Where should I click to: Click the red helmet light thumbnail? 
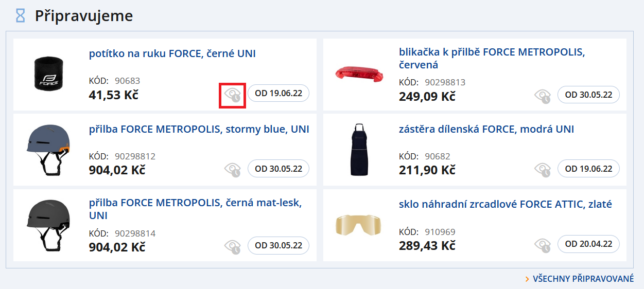pos(358,75)
